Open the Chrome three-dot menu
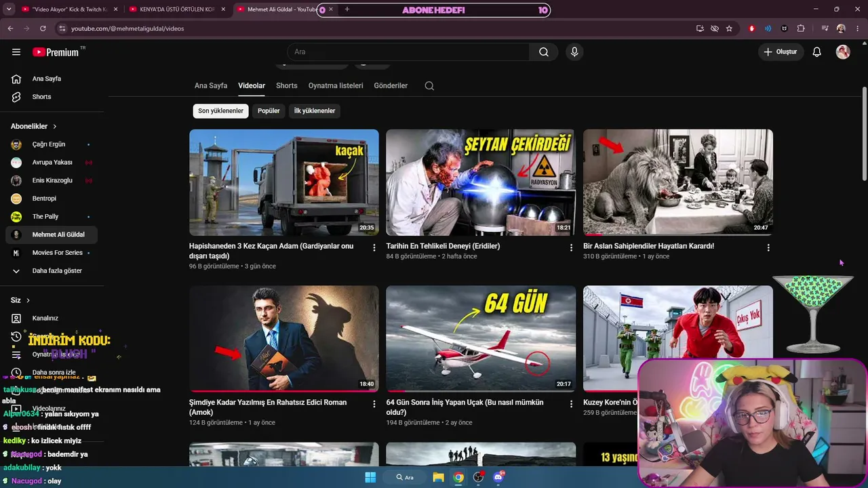The height and width of the screenshot is (488, 868). coord(857,28)
